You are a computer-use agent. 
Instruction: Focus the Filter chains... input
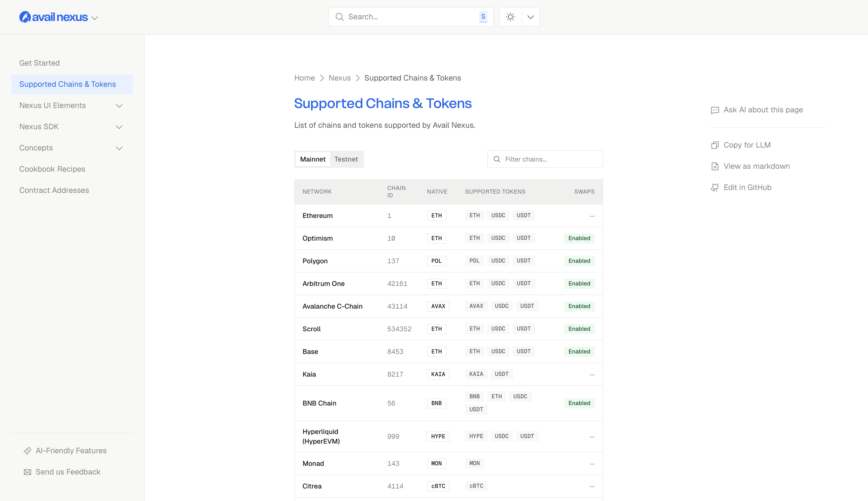545,159
